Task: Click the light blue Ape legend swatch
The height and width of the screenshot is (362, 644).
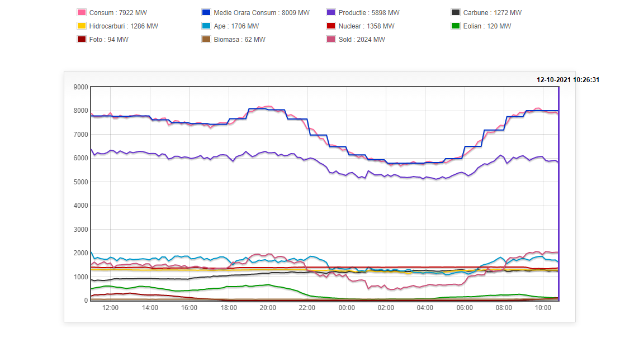Action: pos(206,26)
